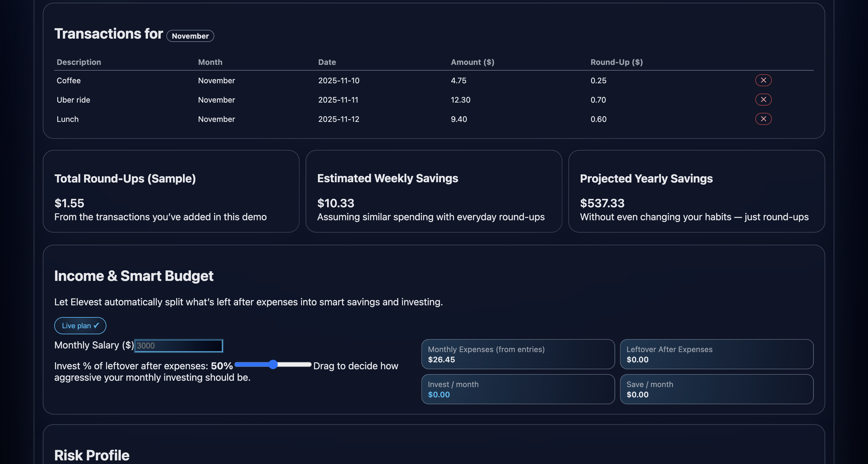
Task: Delete the Lunch transaction row
Action: pyautogui.click(x=763, y=119)
